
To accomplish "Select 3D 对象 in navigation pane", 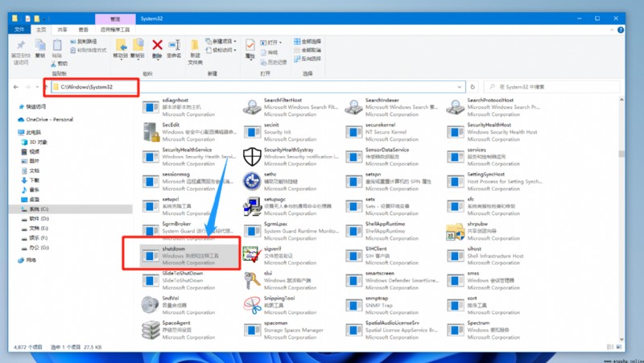I will click(x=38, y=142).
